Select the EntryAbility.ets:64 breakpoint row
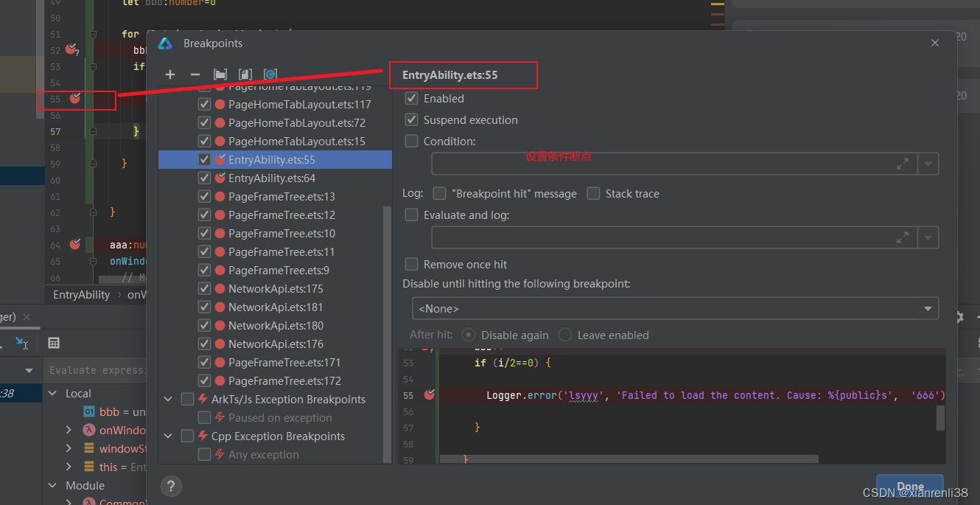 (x=275, y=178)
